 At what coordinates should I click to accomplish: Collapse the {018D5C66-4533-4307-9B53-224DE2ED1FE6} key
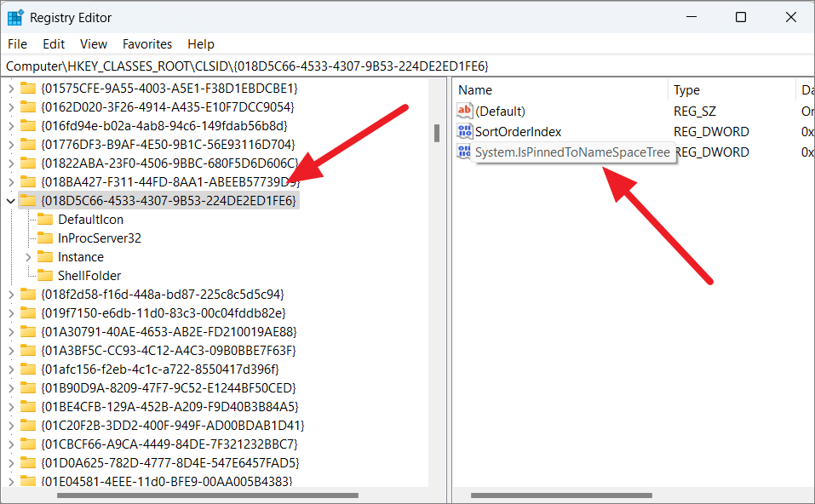[11, 201]
